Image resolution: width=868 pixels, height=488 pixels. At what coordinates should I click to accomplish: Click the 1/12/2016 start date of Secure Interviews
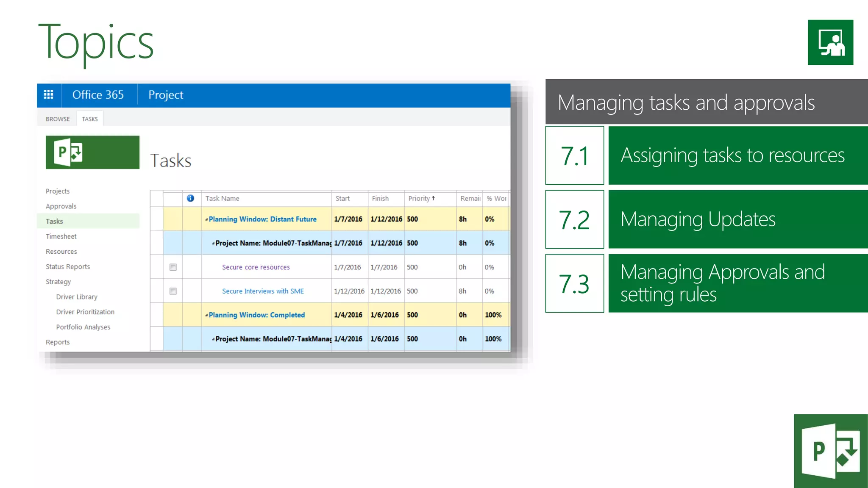349,291
